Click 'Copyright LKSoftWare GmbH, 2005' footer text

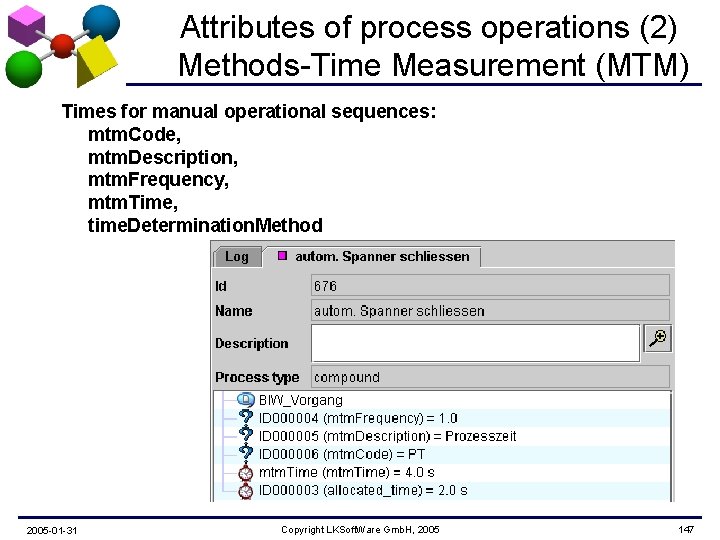[x=360, y=529]
